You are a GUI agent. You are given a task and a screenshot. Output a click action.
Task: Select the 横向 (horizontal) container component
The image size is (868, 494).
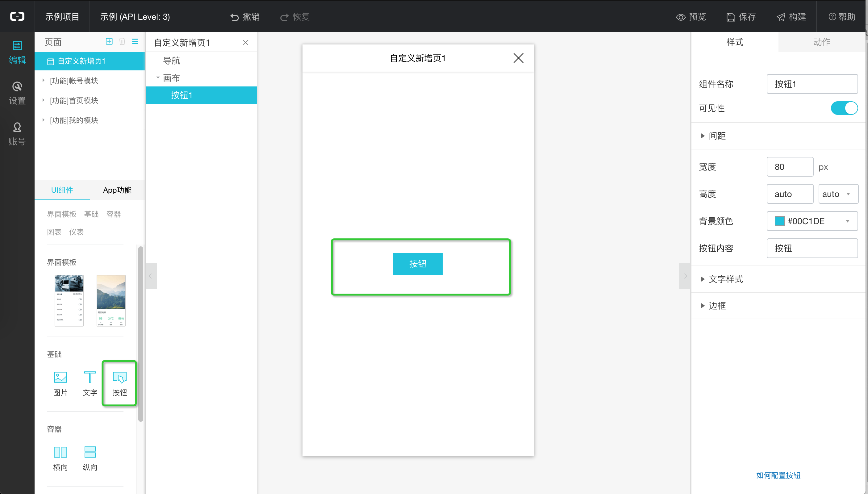coord(61,458)
